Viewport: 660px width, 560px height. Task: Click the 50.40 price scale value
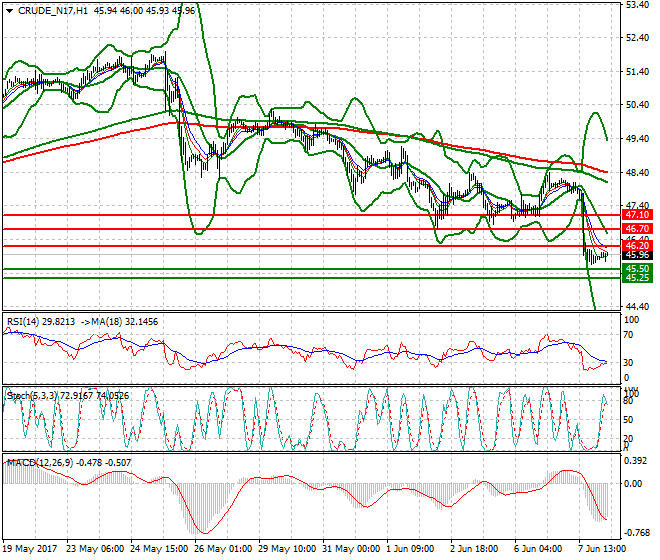(637, 105)
